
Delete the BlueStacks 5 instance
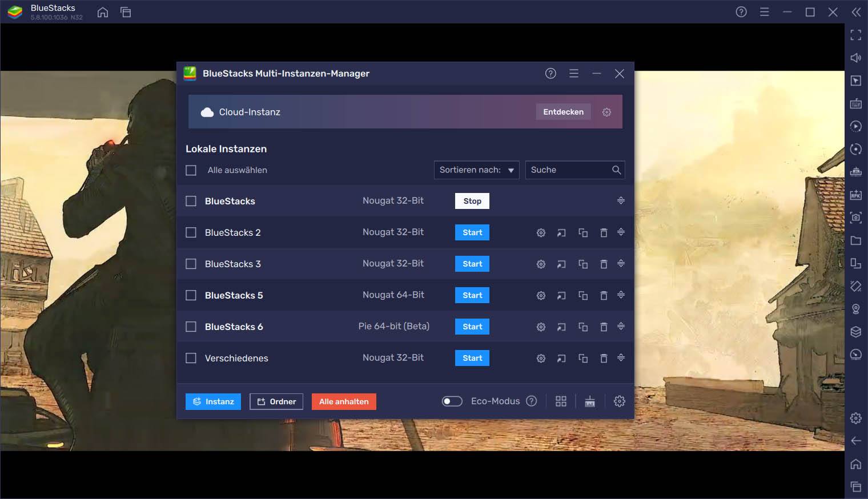point(604,295)
